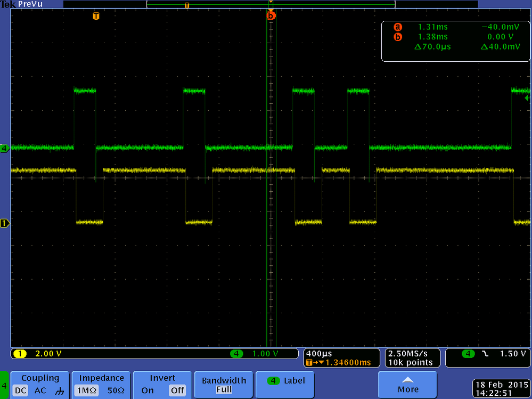Click the falling-edge slope icon in trigger readout
532x399 pixels.
point(485,354)
